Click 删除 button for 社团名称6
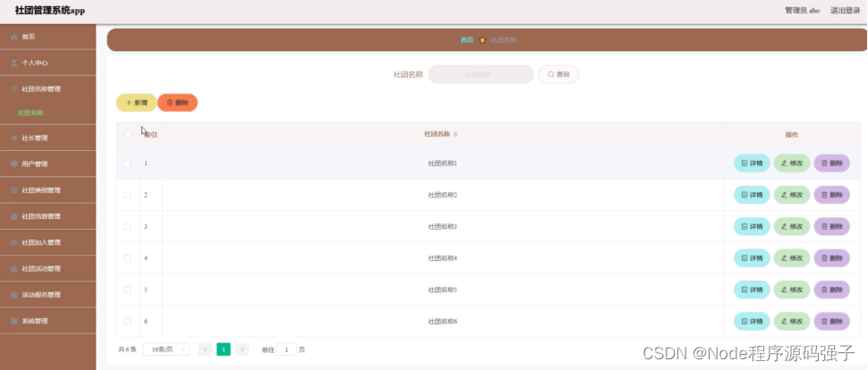The height and width of the screenshot is (370, 868). pyautogui.click(x=831, y=321)
